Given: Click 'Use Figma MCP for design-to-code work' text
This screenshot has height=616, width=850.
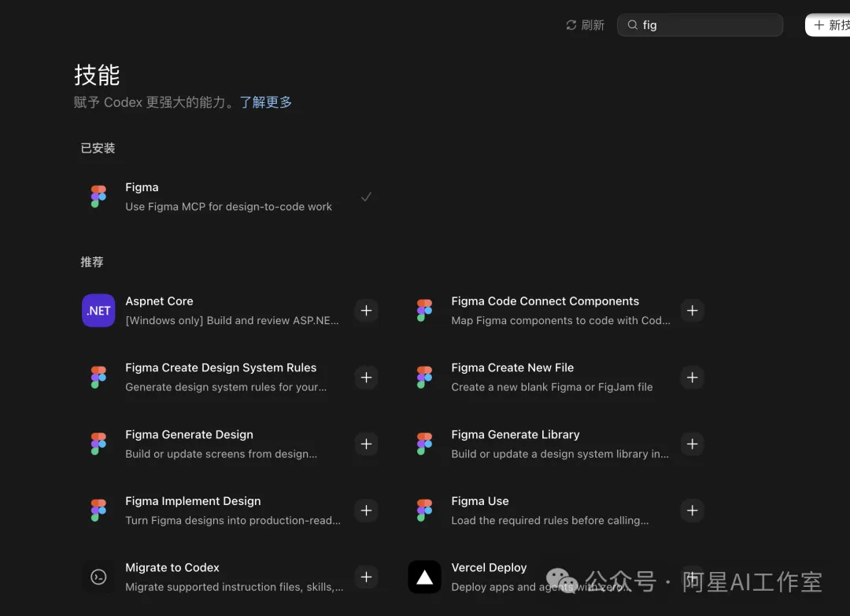Looking at the screenshot, I should 228,206.
